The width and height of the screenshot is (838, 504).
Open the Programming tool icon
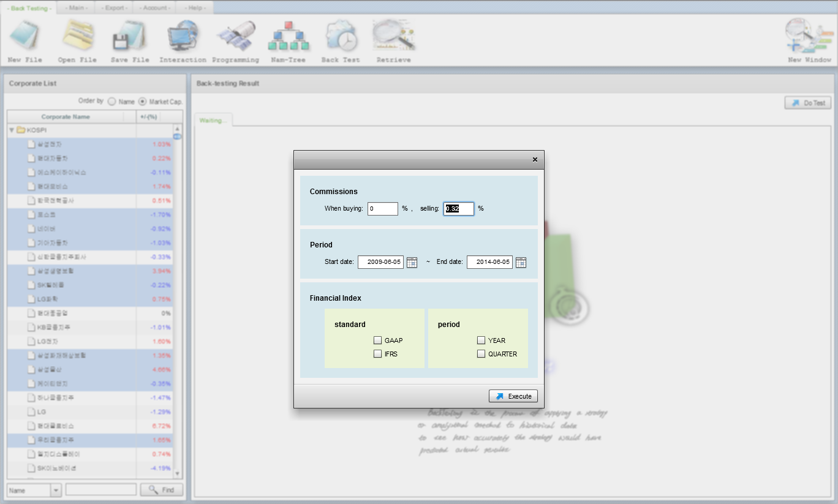[235, 37]
